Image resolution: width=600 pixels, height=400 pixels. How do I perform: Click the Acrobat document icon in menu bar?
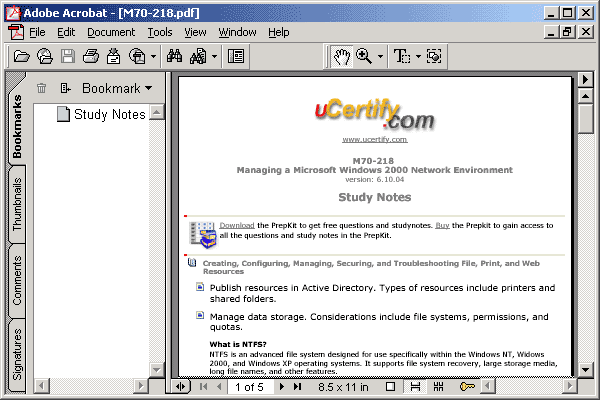16,32
